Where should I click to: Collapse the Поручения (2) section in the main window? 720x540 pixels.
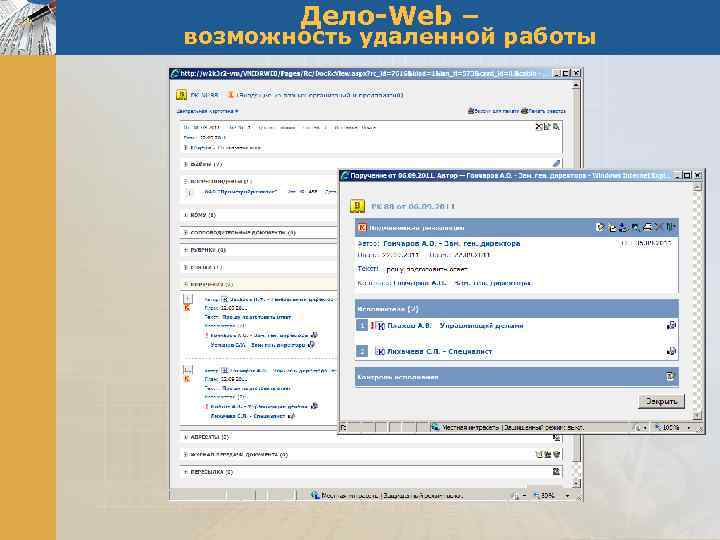click(186, 284)
